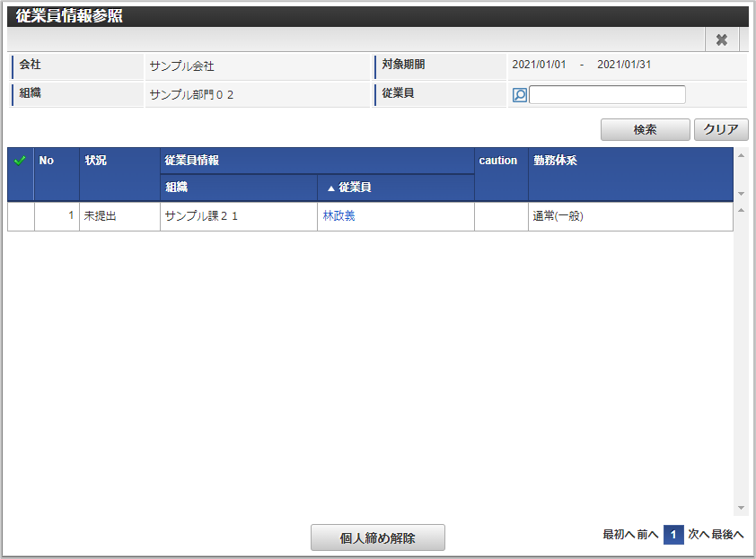
Task: Click header scrollbar down arrow
Action: [741, 194]
